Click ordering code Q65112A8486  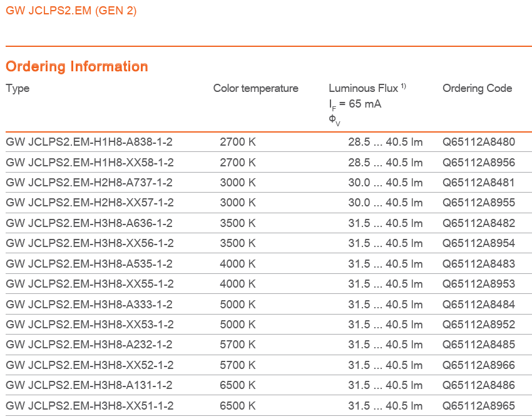pos(479,385)
